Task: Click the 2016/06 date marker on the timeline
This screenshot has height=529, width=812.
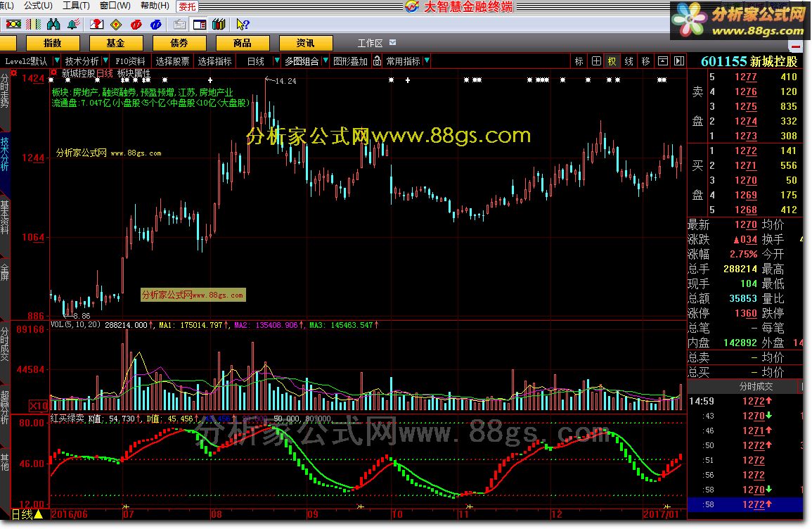Action: coord(70,514)
